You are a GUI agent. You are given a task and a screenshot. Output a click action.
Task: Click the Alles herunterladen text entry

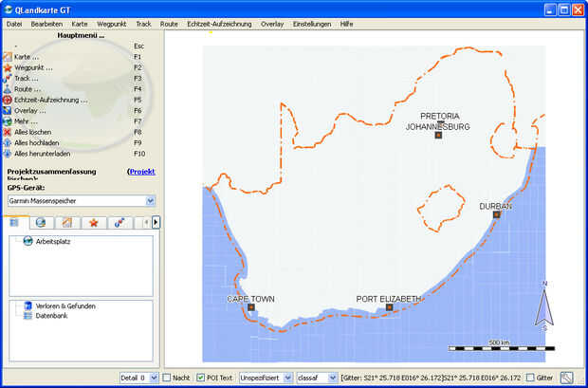43,154
